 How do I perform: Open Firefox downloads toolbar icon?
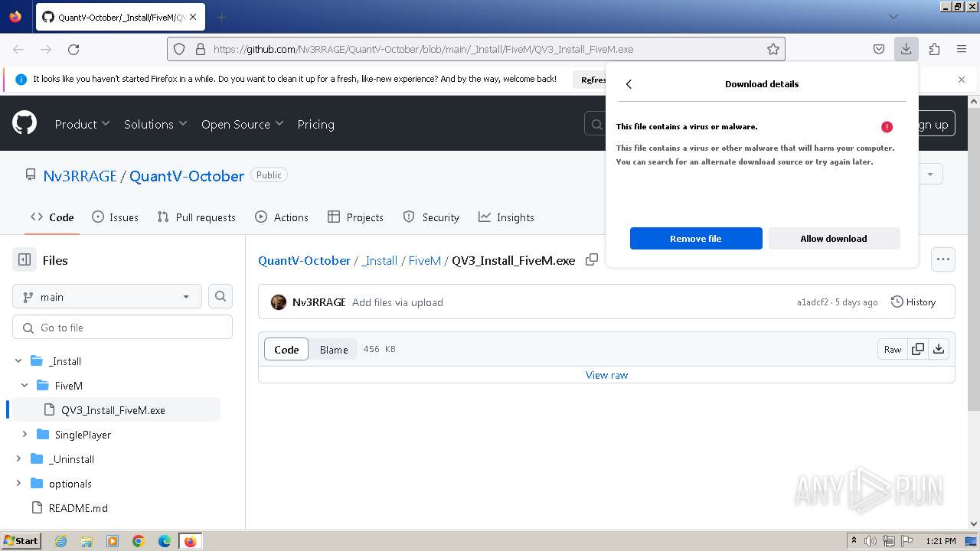click(x=906, y=49)
